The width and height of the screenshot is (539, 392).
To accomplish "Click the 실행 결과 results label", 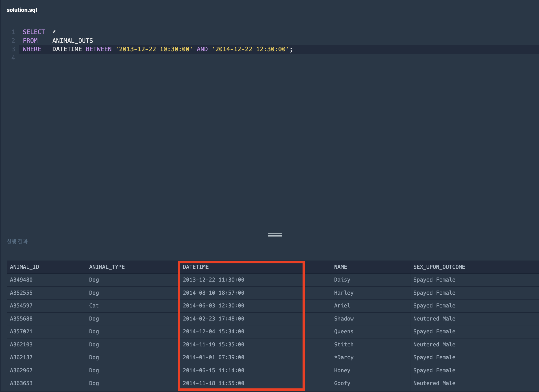I will tap(17, 242).
